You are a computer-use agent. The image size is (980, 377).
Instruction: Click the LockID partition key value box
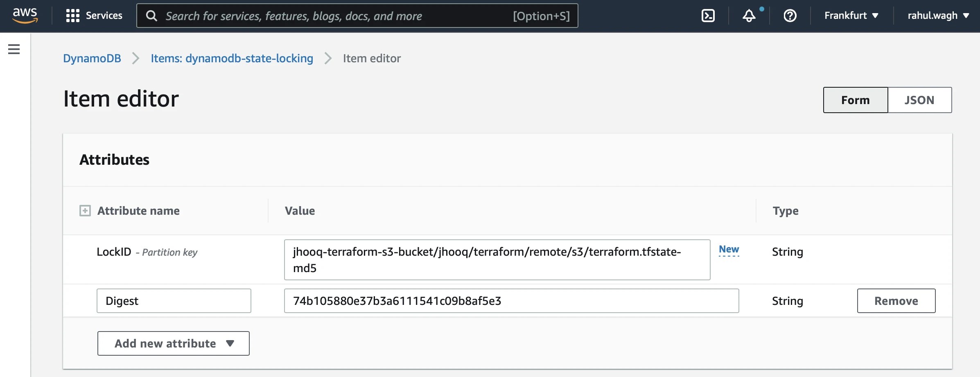click(x=497, y=259)
